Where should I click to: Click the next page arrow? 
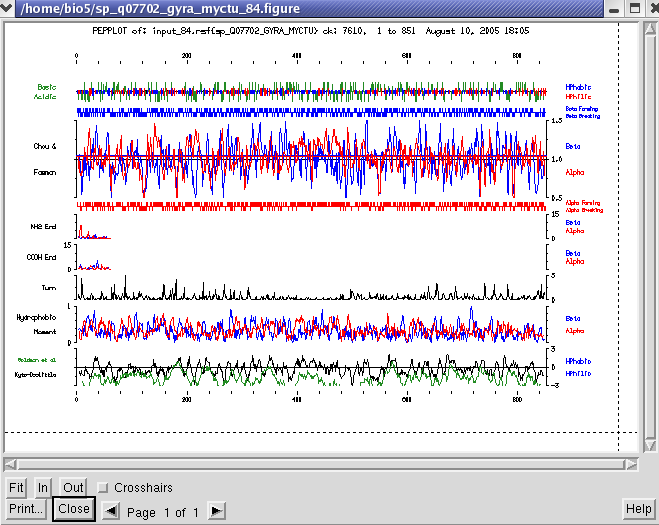[216, 511]
